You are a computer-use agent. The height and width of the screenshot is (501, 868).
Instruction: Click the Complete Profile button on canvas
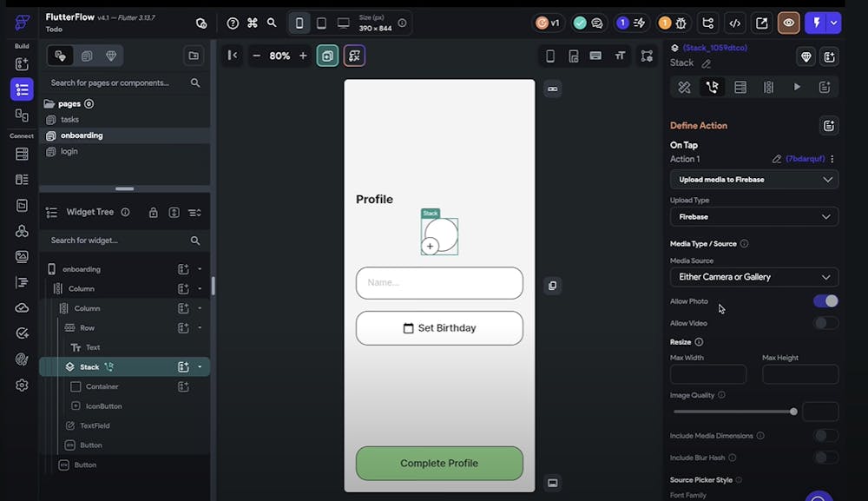point(439,464)
